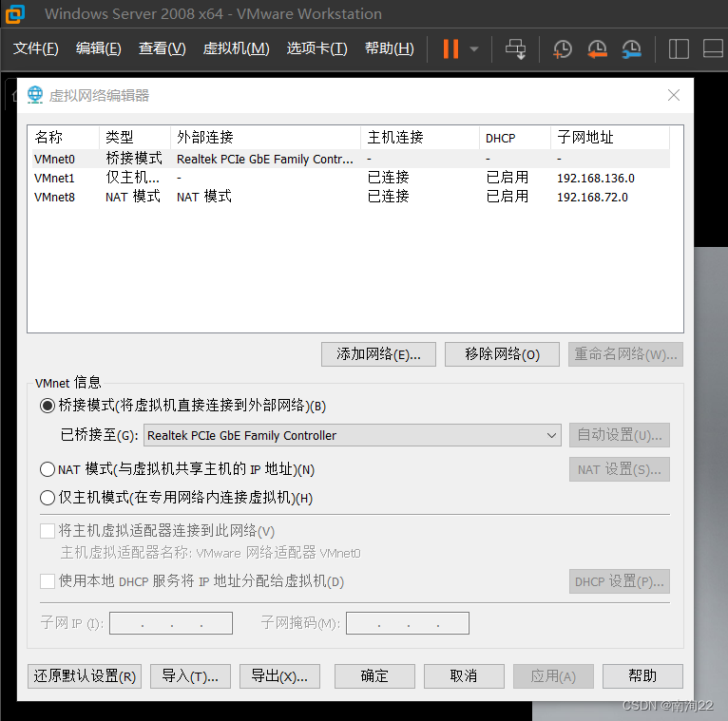This screenshot has height=721, width=728.
Task: Click the revert to snapshot icon
Action: tap(597, 48)
